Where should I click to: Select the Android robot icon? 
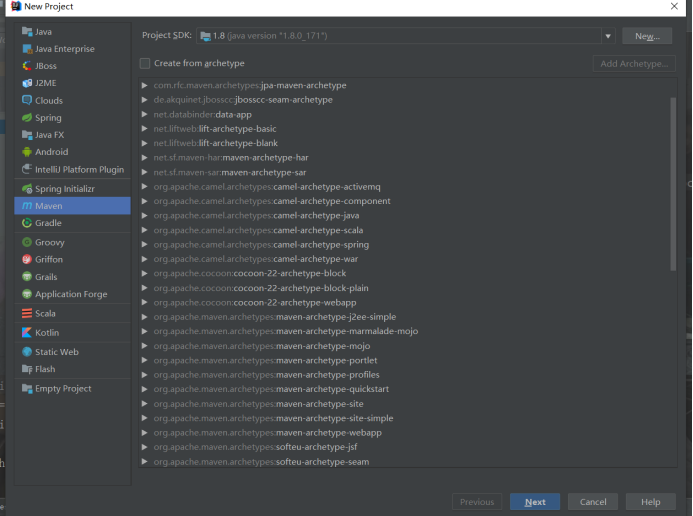[27, 152]
